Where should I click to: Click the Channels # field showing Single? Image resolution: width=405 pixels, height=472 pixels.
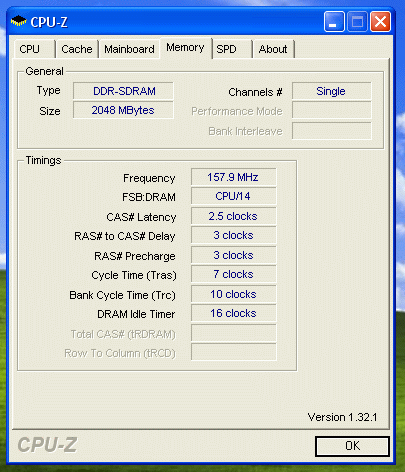pos(332,91)
